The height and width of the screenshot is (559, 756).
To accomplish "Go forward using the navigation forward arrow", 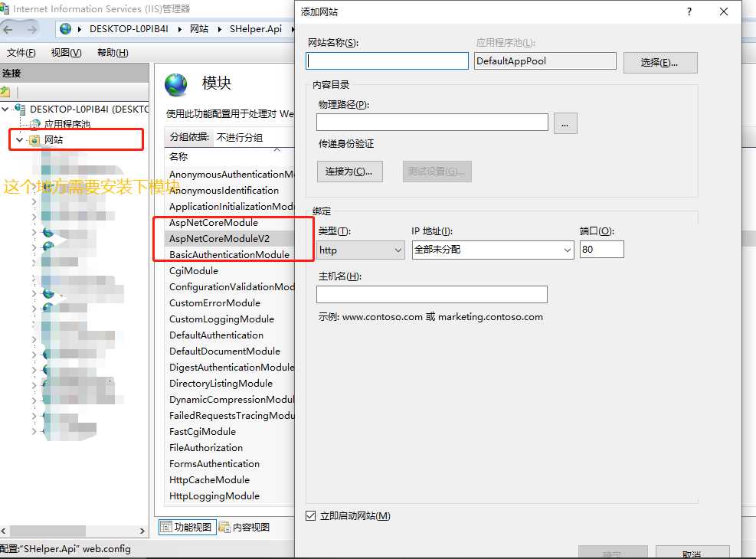I will click(32, 30).
